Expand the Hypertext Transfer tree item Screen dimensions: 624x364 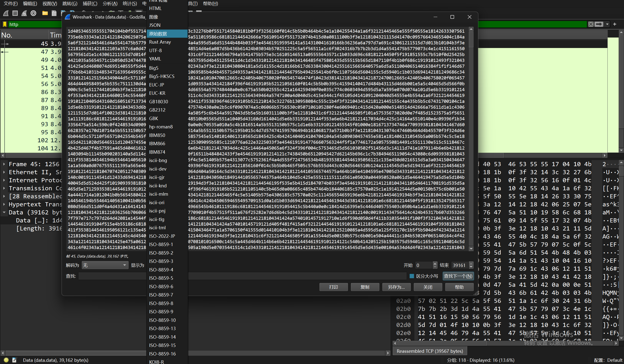coord(4,204)
